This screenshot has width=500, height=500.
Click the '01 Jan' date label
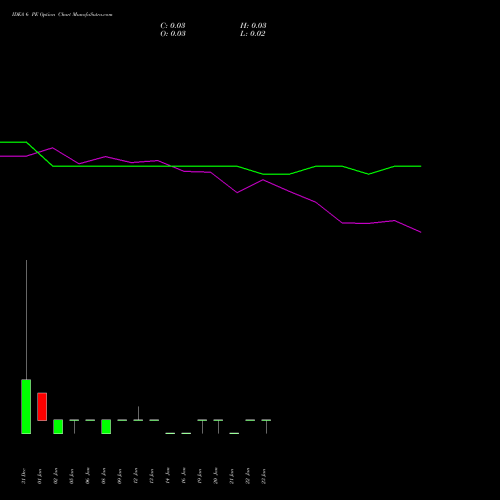point(40,476)
